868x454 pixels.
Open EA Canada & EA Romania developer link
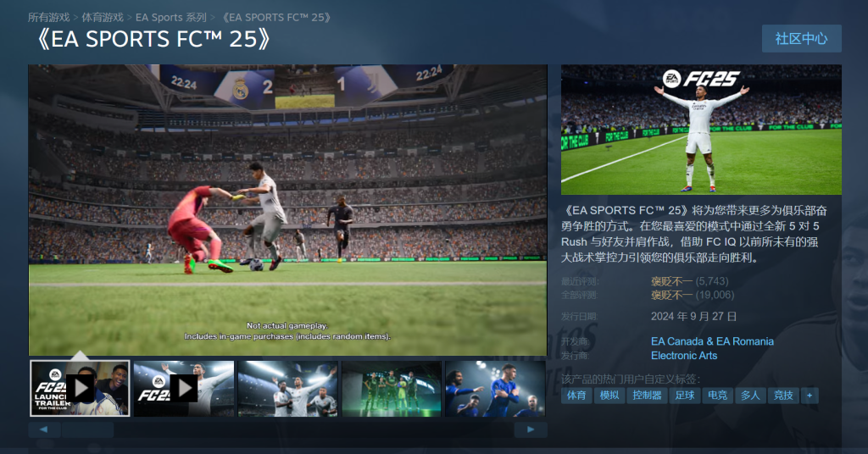pyautogui.click(x=712, y=341)
